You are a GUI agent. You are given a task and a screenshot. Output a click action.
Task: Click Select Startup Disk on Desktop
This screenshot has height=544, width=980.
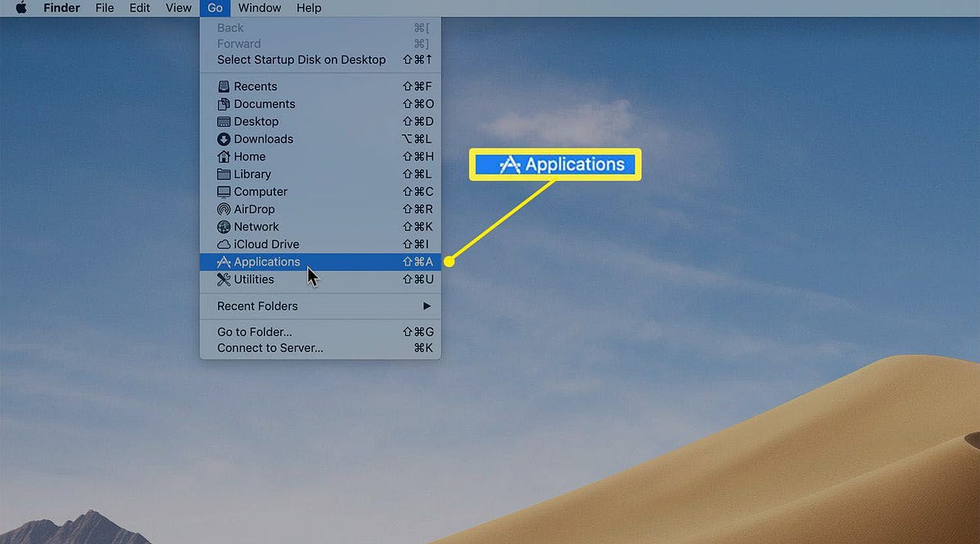(301, 59)
